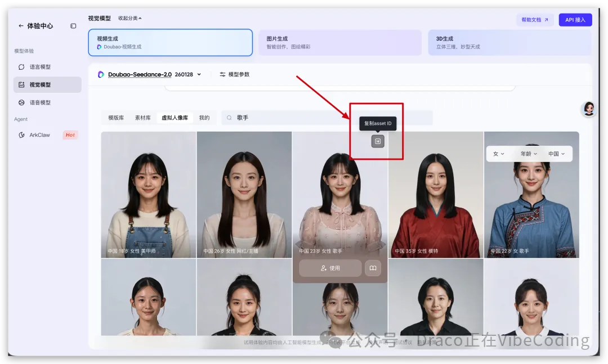Click the Doubao-视频生成 subtitle text
Viewport: 608px width, 364px height.
point(123,47)
